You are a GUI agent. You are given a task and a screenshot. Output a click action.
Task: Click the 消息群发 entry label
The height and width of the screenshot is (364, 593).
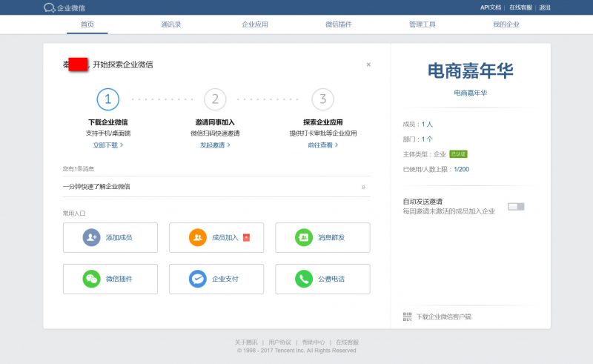tap(331, 238)
